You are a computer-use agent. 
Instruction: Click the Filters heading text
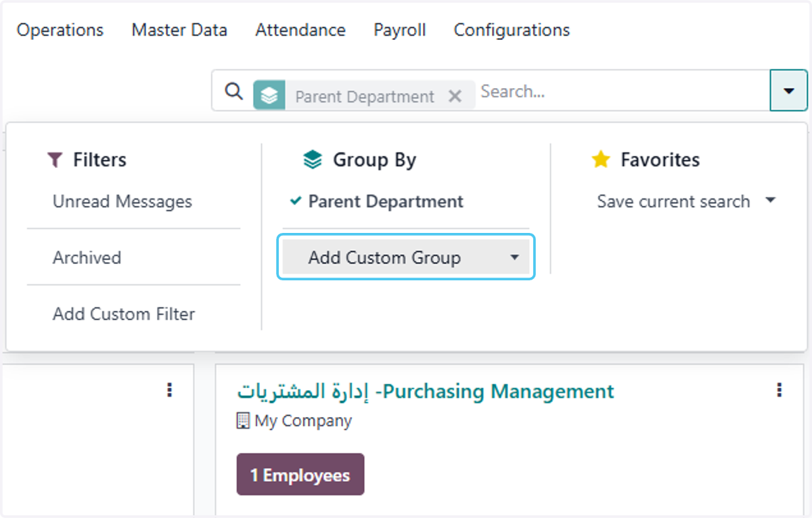click(99, 160)
